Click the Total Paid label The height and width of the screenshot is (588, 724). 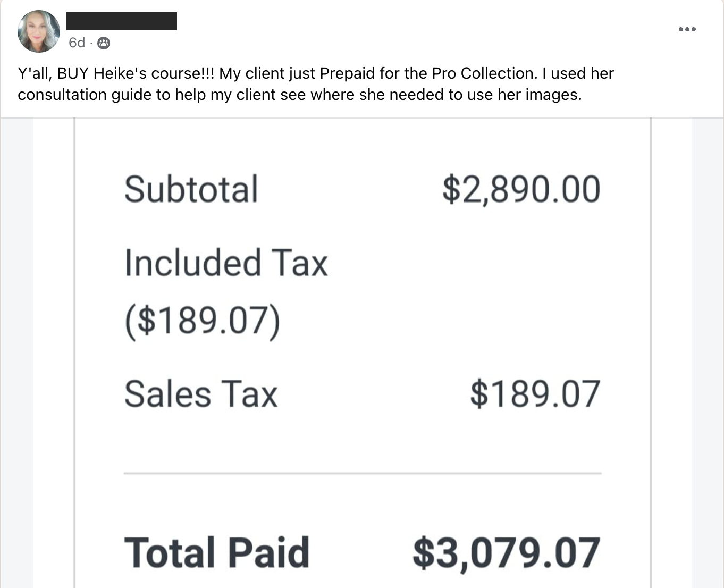pos(216,553)
